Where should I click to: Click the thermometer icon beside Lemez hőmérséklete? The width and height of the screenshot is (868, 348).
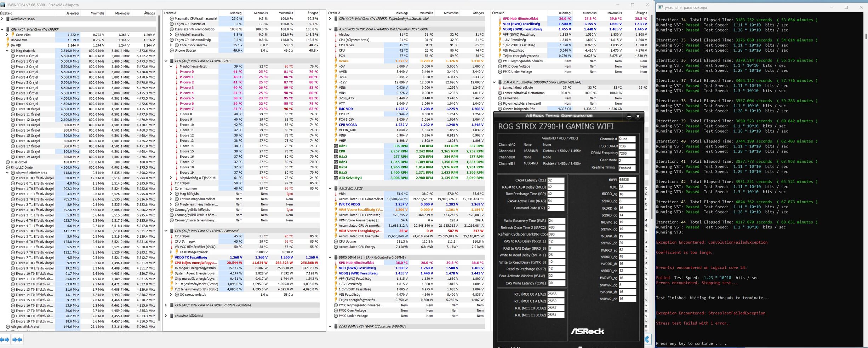tap(500, 88)
